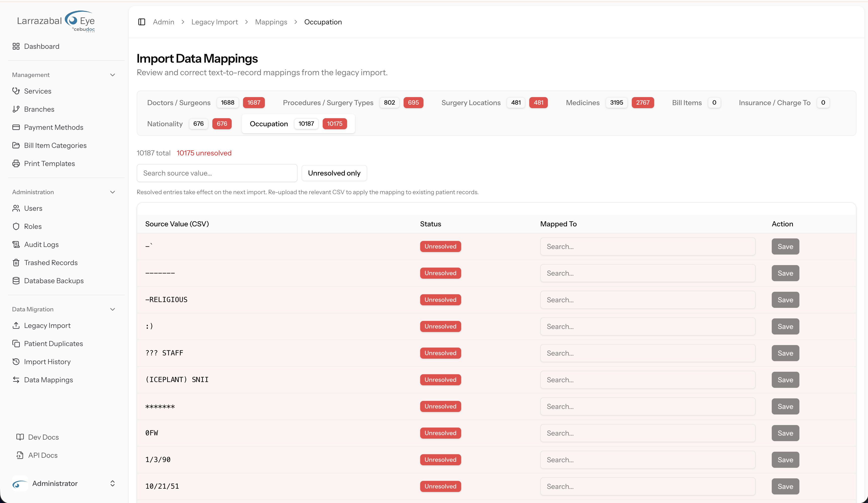Image resolution: width=868 pixels, height=503 pixels.
Task: Open Dashboard from sidebar
Action: click(x=42, y=46)
